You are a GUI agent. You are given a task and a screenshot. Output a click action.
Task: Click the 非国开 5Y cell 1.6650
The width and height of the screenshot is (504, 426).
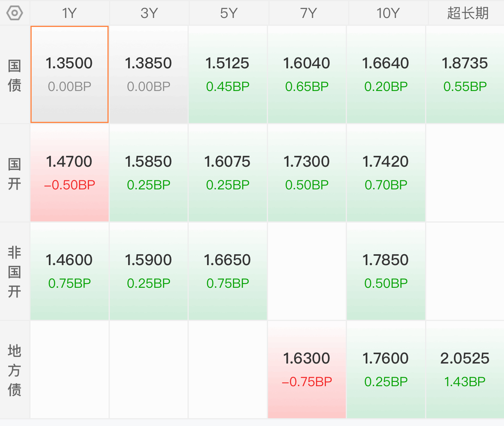pyautogui.click(x=227, y=271)
